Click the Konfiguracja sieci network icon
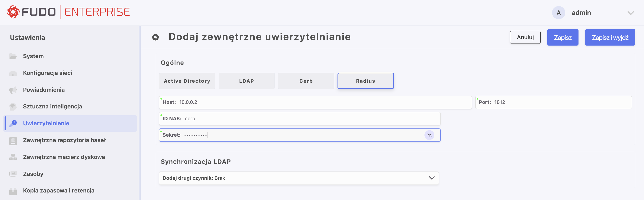 pos(13,73)
